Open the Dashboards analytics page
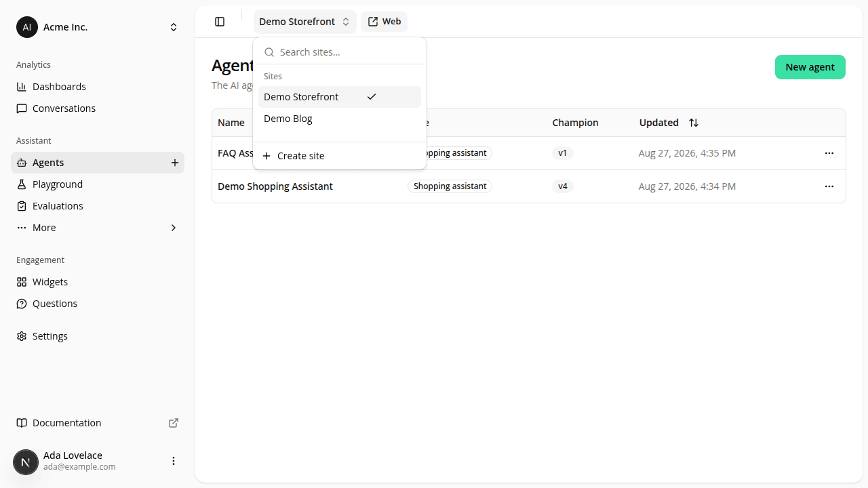 pyautogui.click(x=98, y=87)
